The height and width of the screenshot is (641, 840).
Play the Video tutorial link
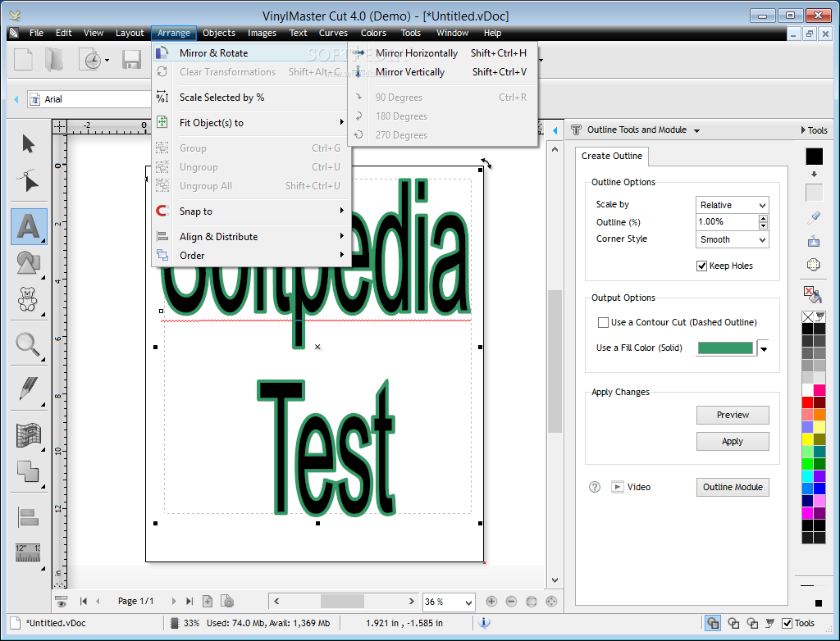click(x=631, y=487)
